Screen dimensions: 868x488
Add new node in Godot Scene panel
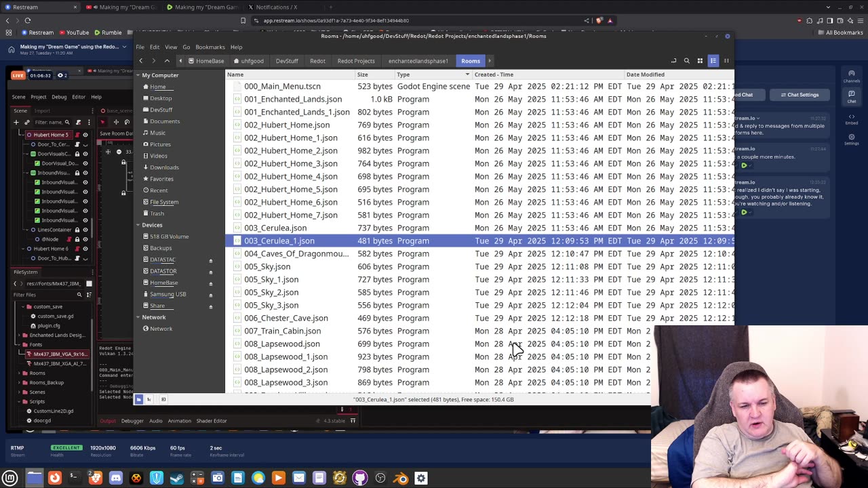click(16, 122)
